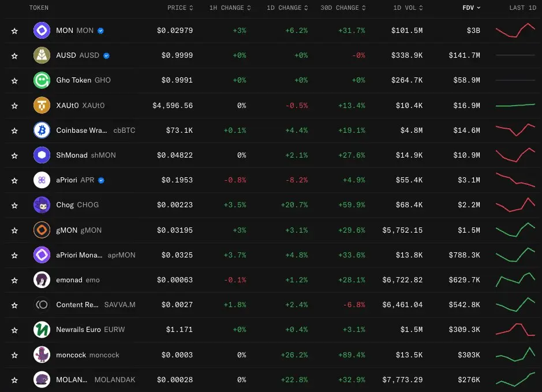This screenshot has width=542, height=392.
Task: Open the Coinbase Wrapped cbBTC logo
Action: [42, 130]
